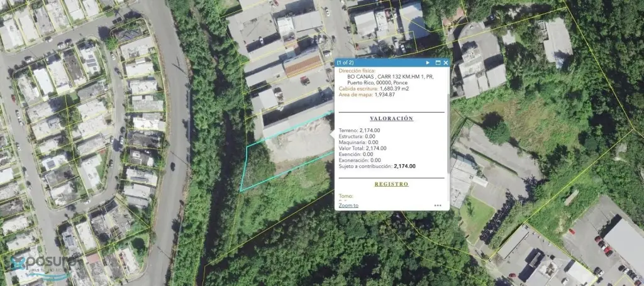Select the Area de mapa value

(x=385, y=94)
